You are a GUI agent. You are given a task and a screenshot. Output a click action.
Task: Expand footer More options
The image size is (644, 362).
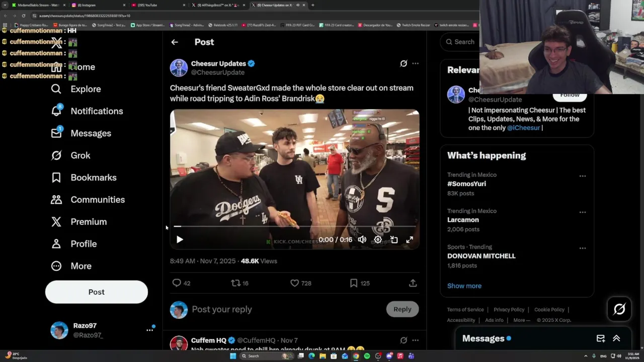tap(522, 320)
